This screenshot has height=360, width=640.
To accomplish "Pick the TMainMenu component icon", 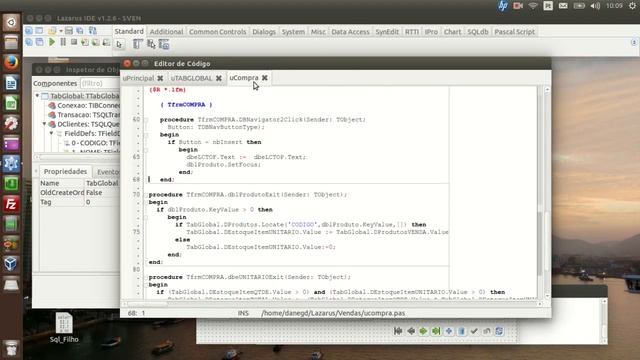I will tap(138, 44).
